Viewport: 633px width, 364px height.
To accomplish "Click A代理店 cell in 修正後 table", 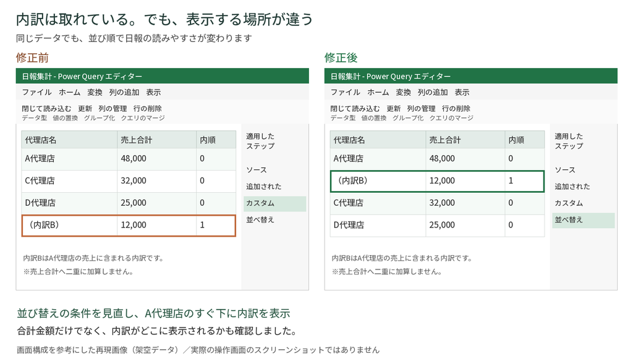I will point(378,159).
